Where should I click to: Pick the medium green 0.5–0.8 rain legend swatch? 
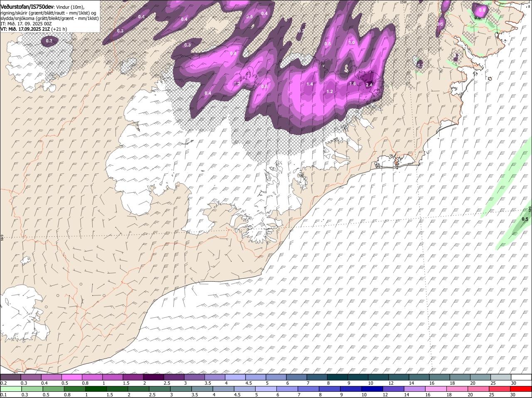tap(53, 389)
